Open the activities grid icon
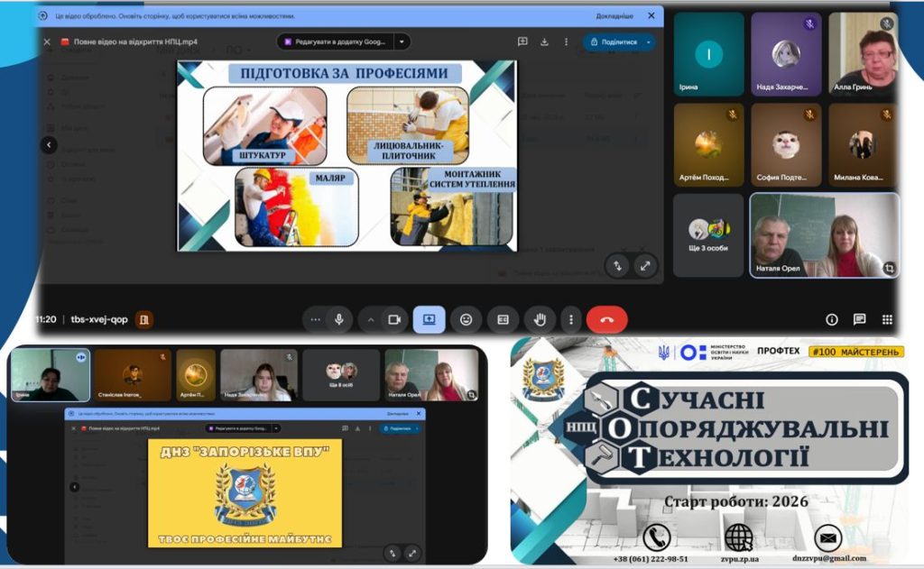The width and height of the screenshot is (924, 569). coord(887,319)
